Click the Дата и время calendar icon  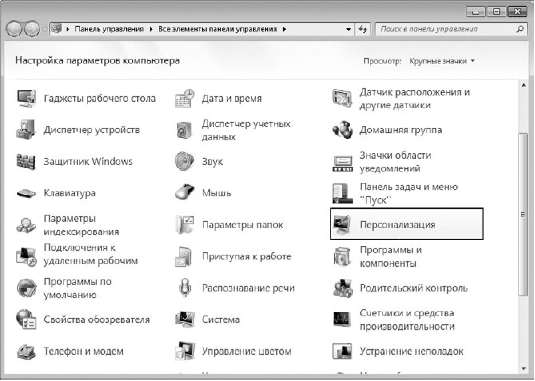[185, 99]
